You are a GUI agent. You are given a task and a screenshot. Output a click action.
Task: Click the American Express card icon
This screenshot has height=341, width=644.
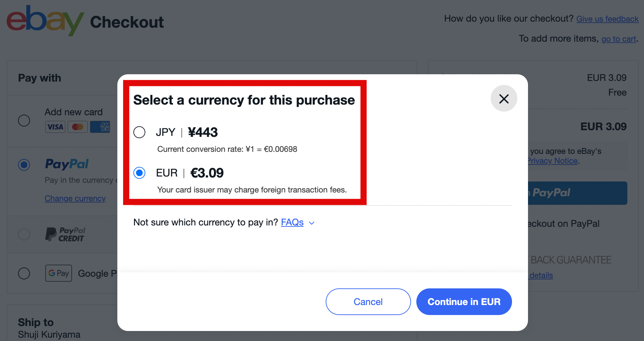[100, 127]
